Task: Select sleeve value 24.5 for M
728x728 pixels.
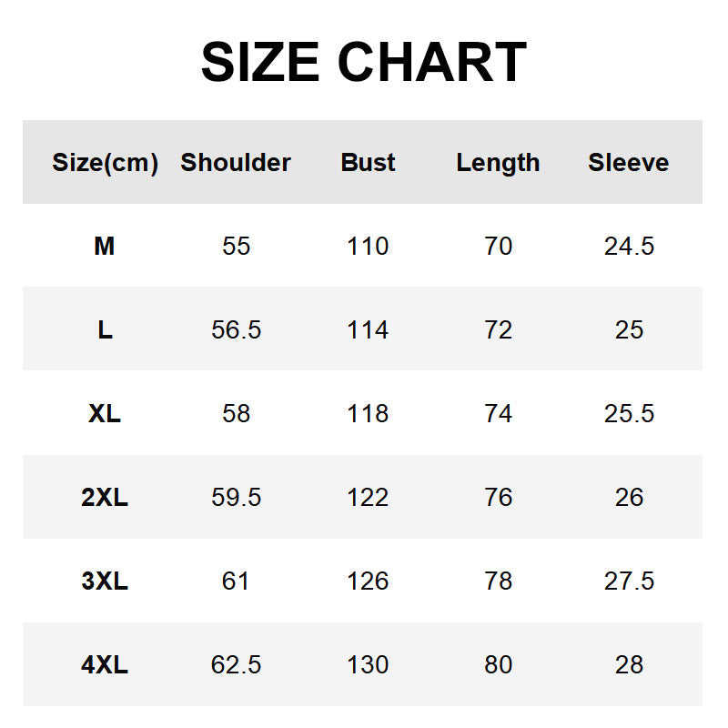Action: [x=629, y=246]
